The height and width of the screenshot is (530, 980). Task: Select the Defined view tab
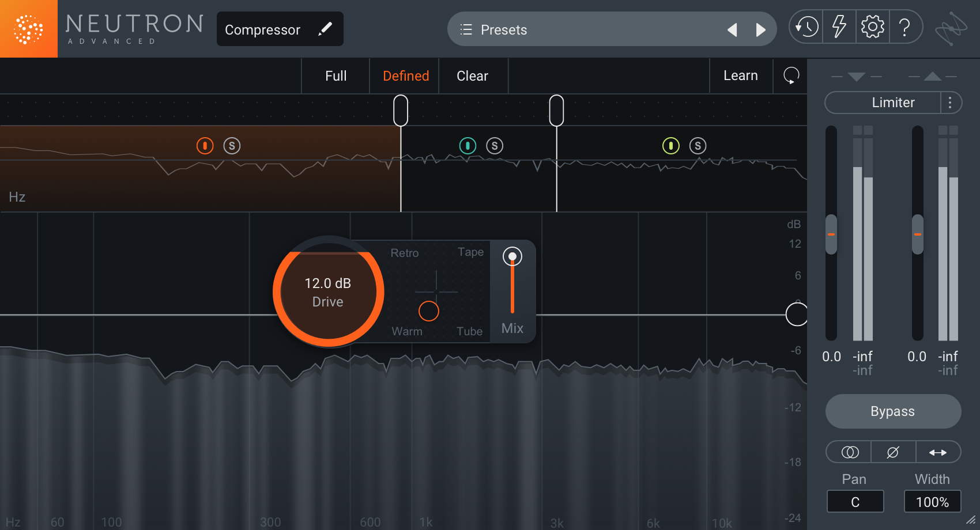pos(406,76)
